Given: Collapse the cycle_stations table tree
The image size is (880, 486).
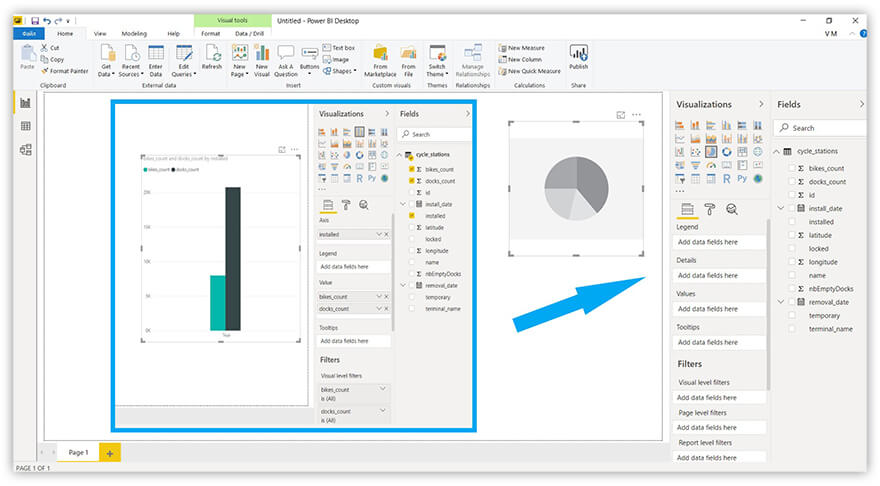Looking at the screenshot, I should 777,152.
